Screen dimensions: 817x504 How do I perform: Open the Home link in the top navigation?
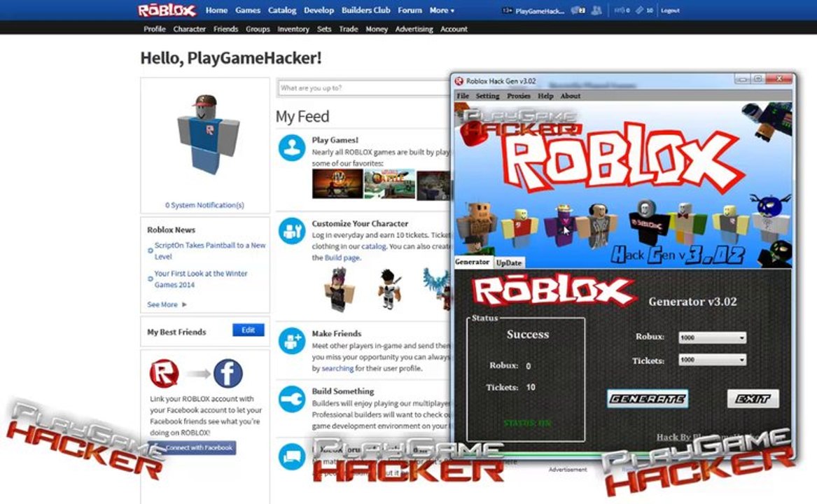pos(216,10)
